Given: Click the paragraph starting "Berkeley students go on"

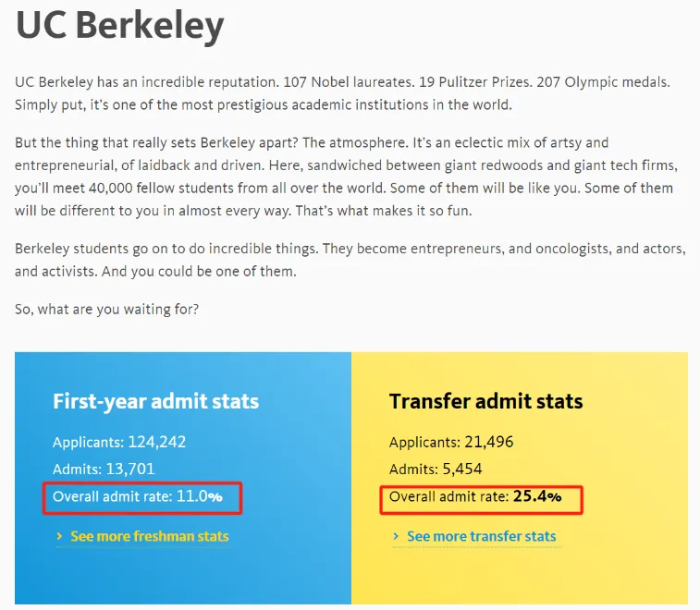Looking at the screenshot, I should (350, 261).
